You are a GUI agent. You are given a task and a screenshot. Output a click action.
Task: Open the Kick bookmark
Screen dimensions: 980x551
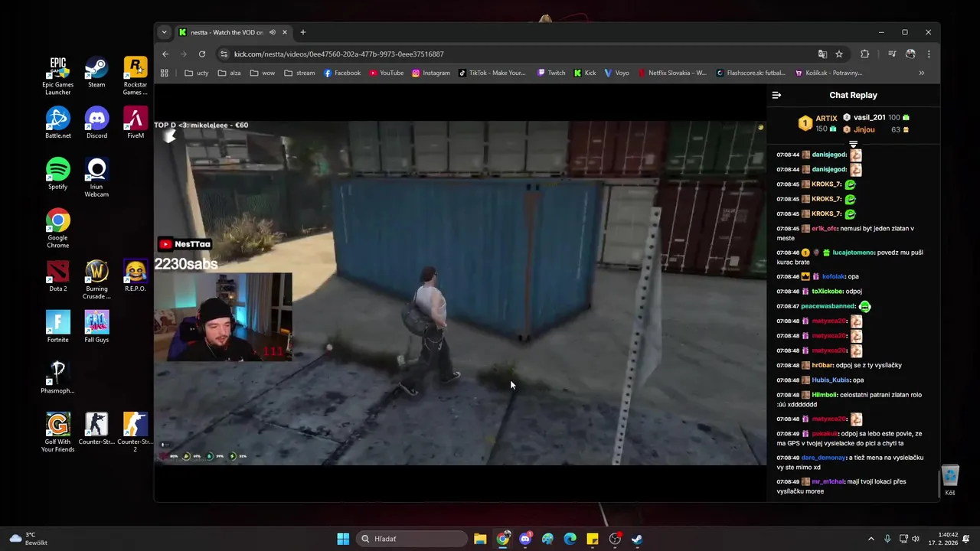click(585, 73)
